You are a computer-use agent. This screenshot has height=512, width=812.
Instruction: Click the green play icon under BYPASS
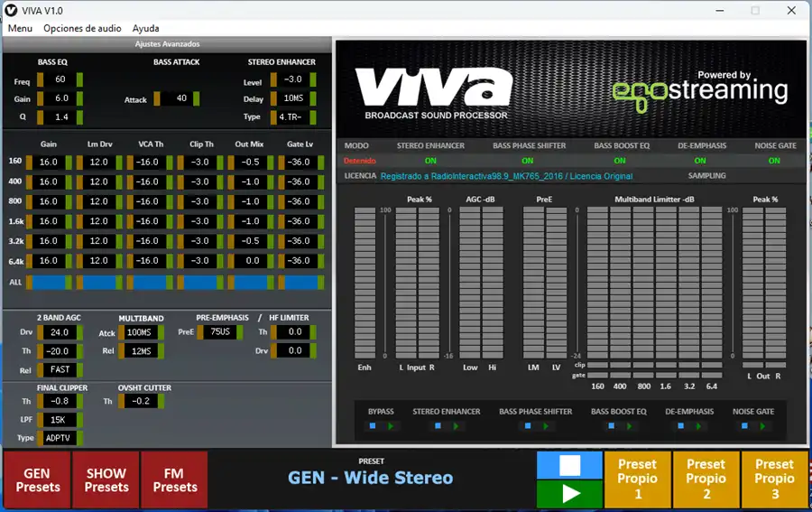click(391, 426)
